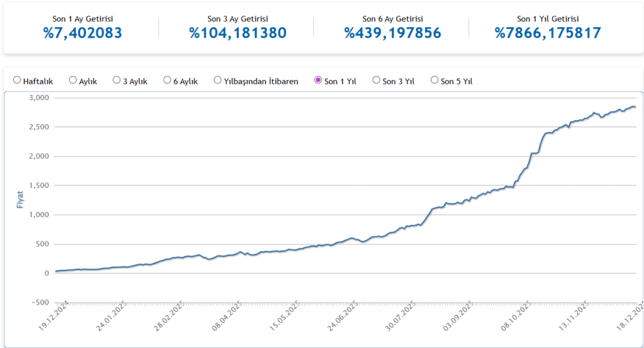Pick the Yılbaşından İtibaren range
Image resolution: width=644 pixels, height=348 pixels.
pos(218,81)
